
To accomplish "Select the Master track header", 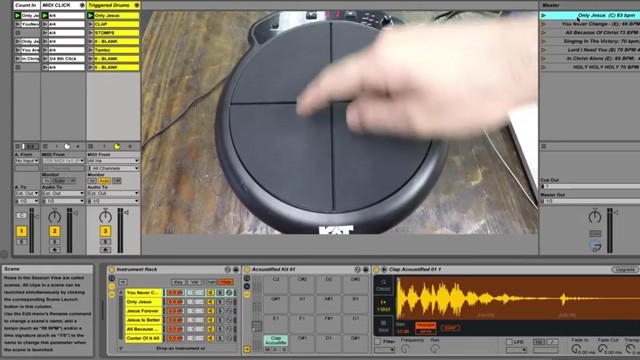I will click(x=589, y=5).
